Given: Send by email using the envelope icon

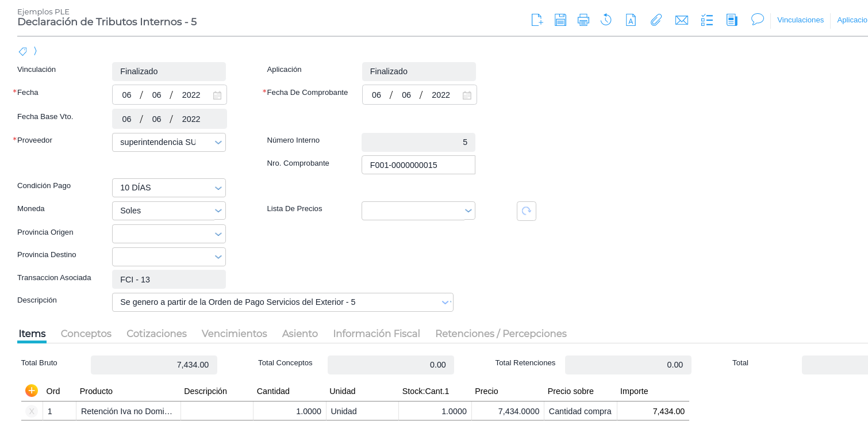Looking at the screenshot, I should pos(682,20).
